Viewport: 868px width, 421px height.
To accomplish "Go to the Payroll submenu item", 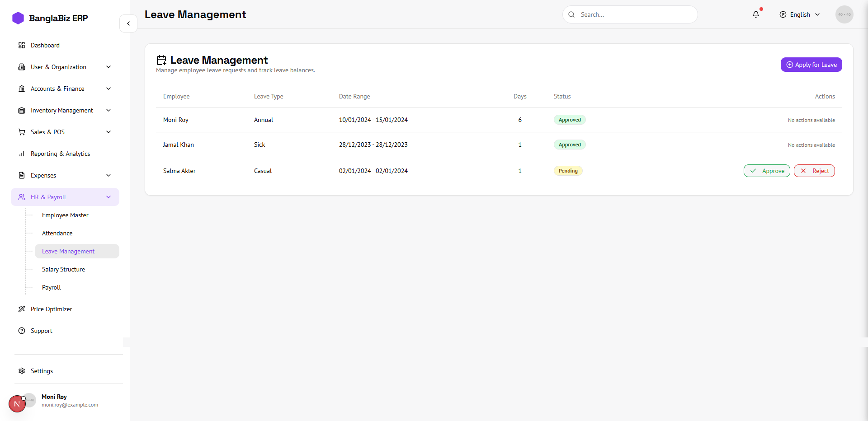I will coord(52,287).
